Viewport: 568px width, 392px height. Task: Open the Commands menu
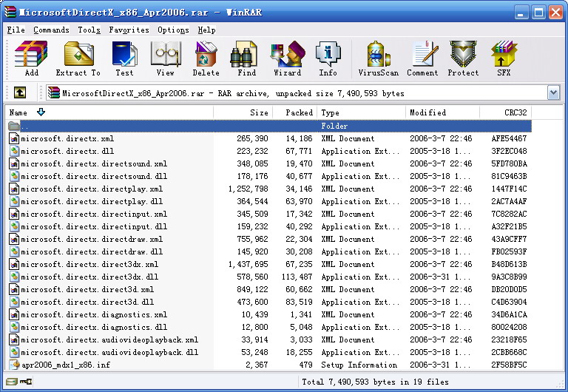click(51, 30)
